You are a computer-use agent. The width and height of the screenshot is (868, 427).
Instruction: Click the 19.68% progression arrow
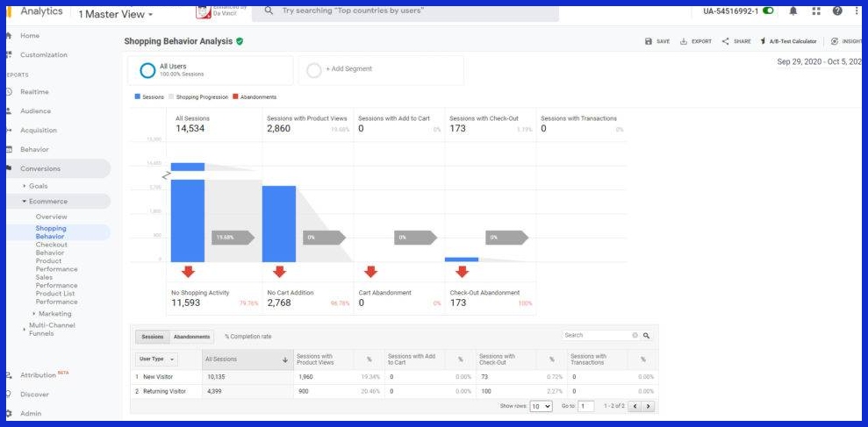click(233, 238)
